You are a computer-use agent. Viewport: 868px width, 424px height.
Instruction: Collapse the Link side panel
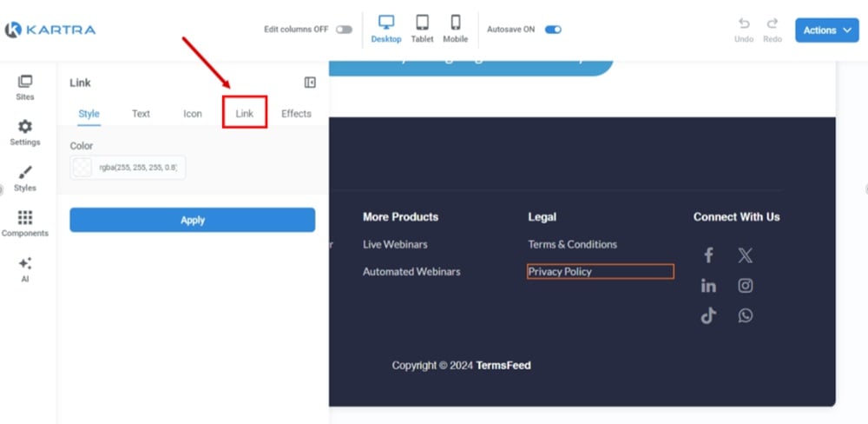click(x=310, y=83)
